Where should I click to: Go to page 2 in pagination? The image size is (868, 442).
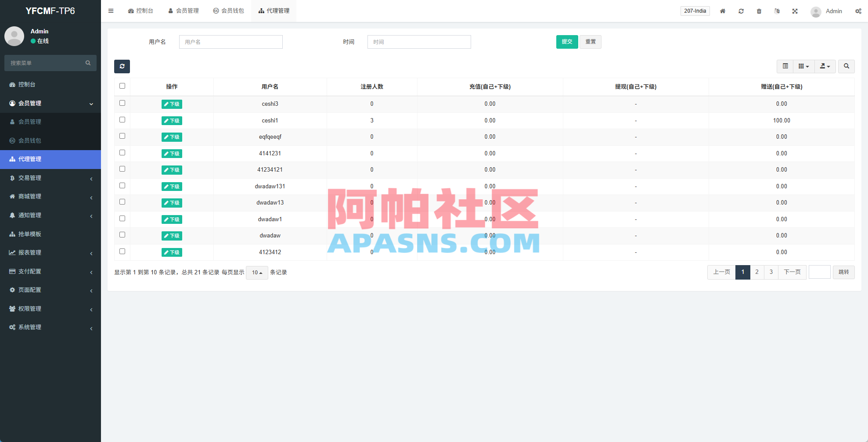pos(757,272)
